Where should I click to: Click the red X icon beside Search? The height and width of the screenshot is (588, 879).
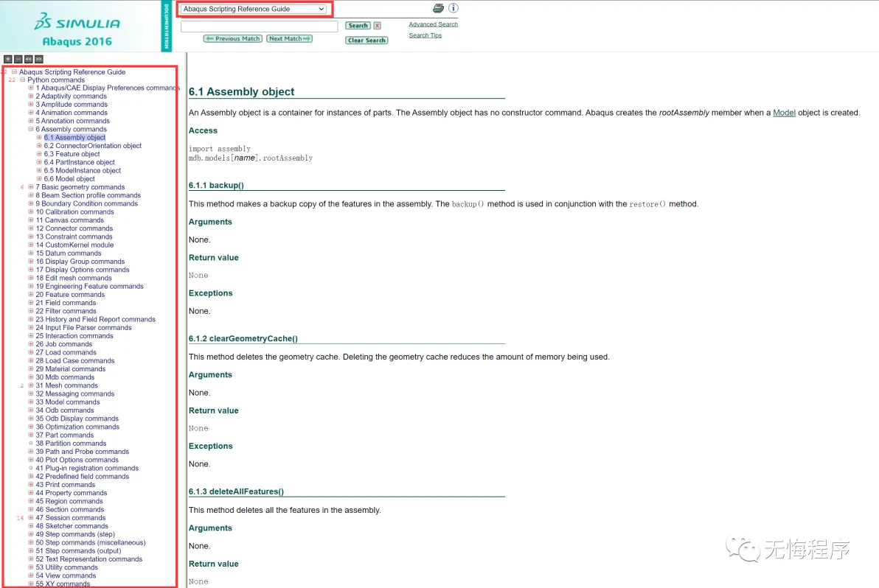pyautogui.click(x=378, y=25)
